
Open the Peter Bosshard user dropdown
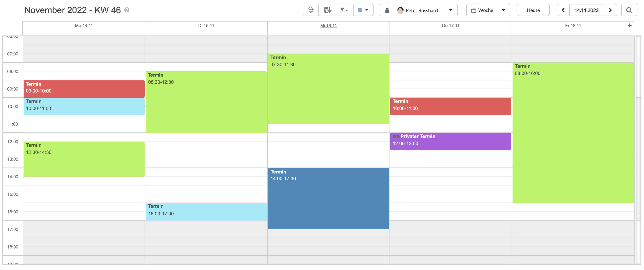(425, 10)
